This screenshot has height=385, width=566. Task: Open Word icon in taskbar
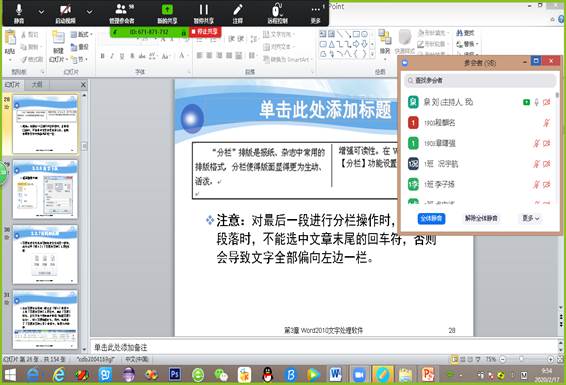(335, 375)
